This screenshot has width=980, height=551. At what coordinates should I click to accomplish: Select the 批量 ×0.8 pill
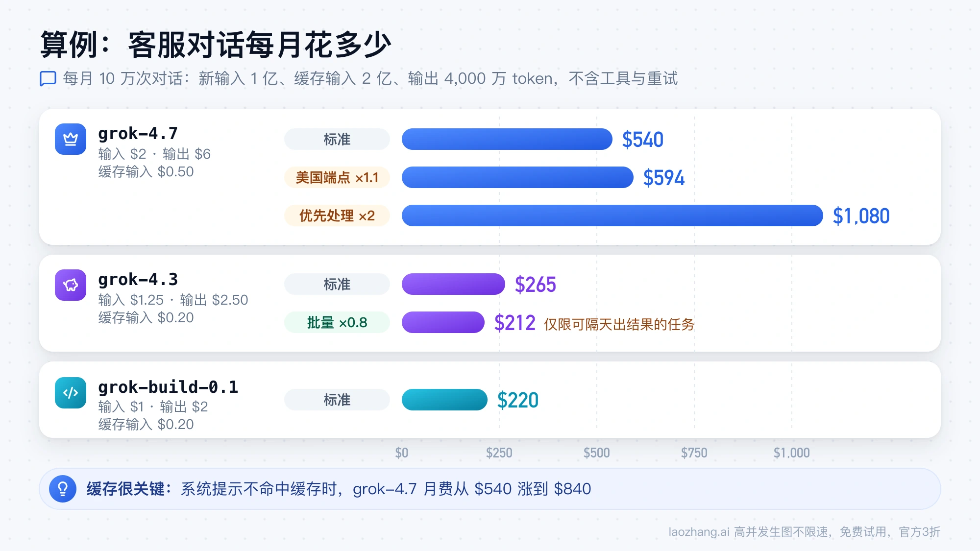coord(337,322)
